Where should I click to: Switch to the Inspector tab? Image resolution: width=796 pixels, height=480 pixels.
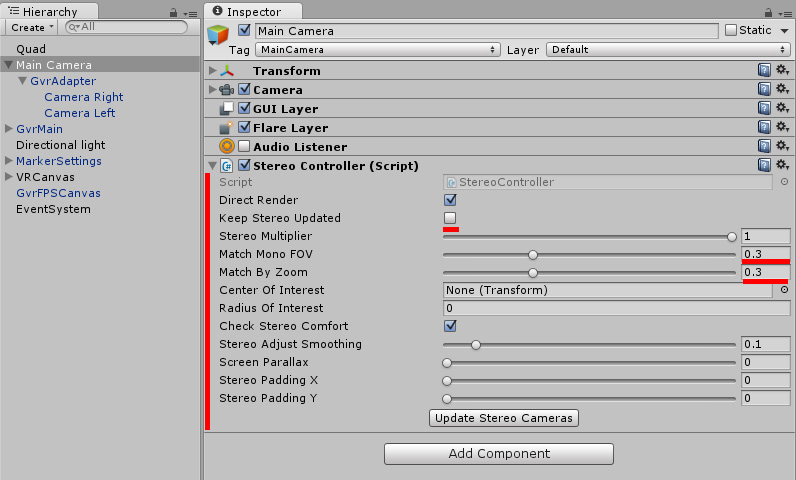tap(253, 11)
